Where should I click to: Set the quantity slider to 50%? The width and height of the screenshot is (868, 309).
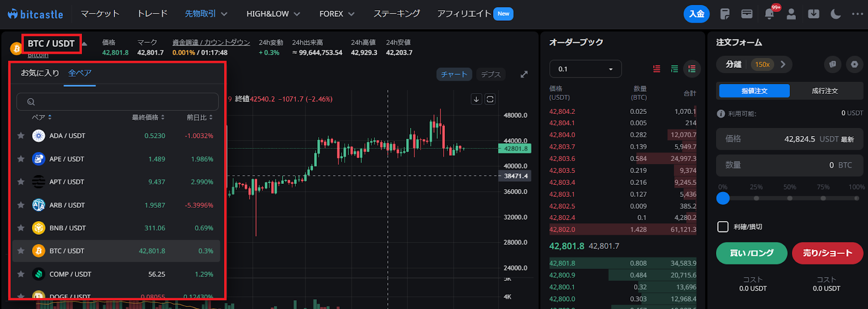point(790,198)
